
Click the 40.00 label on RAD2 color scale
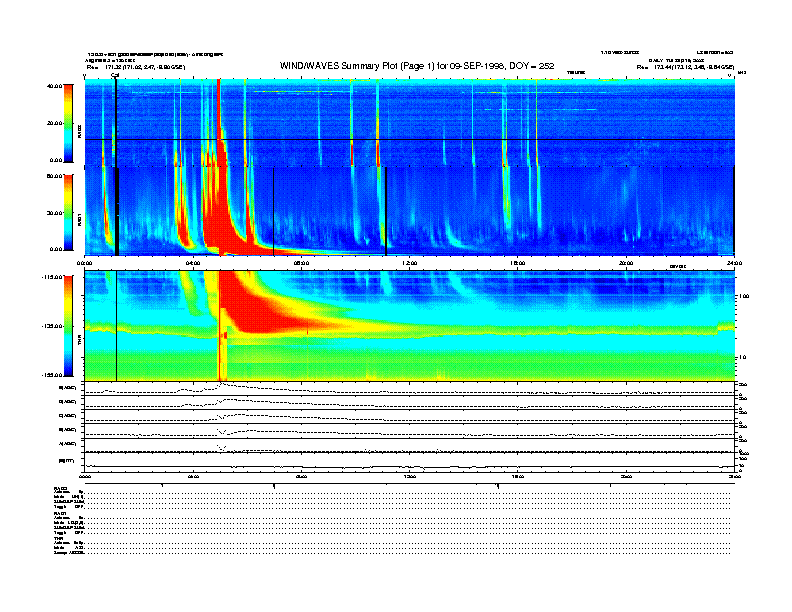coord(54,86)
